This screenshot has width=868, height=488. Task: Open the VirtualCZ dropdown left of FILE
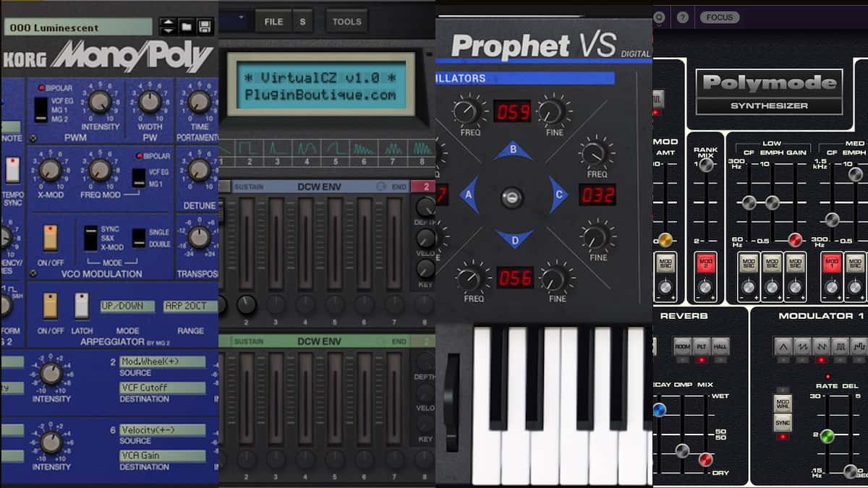pyautogui.click(x=234, y=21)
